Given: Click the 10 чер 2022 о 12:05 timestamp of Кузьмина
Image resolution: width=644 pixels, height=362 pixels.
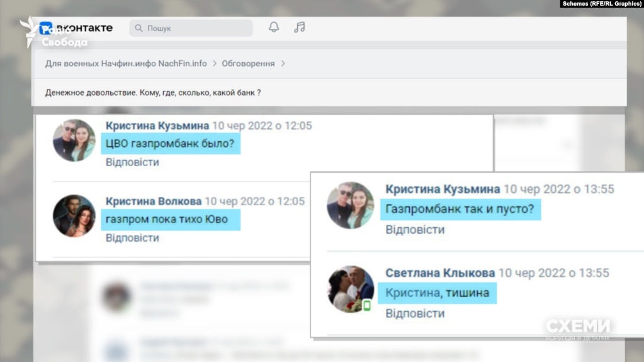Looking at the screenshot, I should pyautogui.click(x=262, y=126).
